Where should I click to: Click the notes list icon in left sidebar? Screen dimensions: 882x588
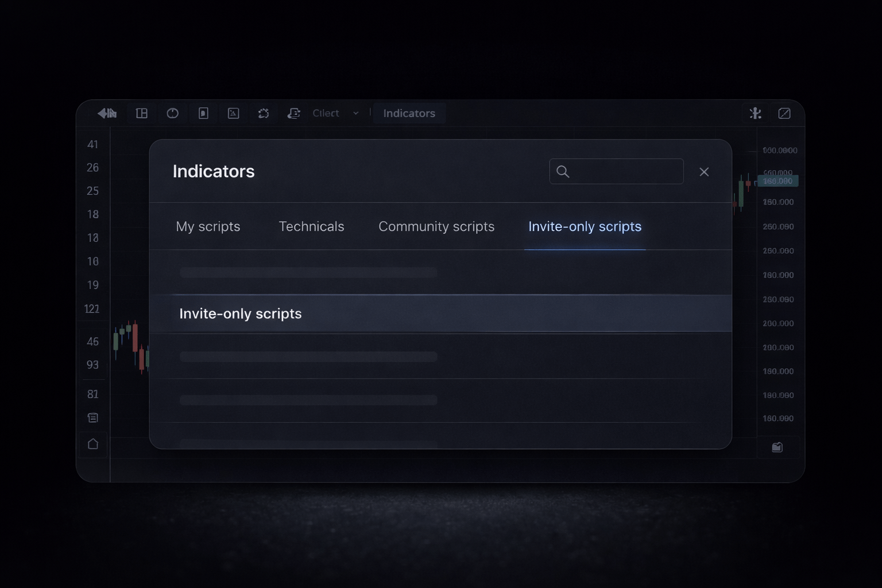click(x=92, y=417)
